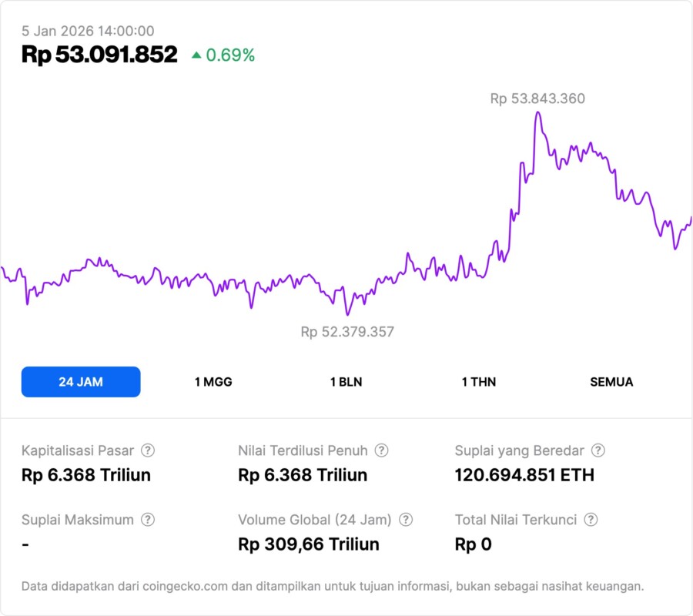The image size is (693, 616).
Task: Click the info icon beside Volume Global (24 Jam)
Action: [x=406, y=520]
